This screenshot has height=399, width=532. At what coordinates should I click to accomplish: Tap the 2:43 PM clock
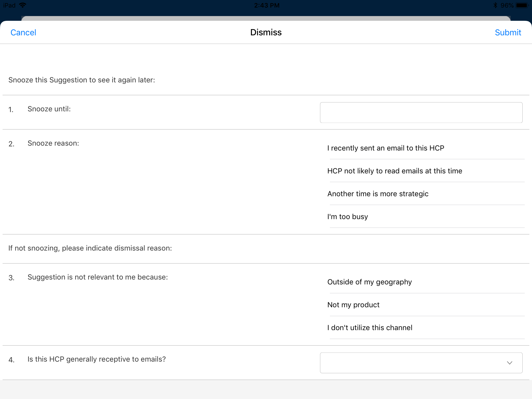[x=267, y=5]
